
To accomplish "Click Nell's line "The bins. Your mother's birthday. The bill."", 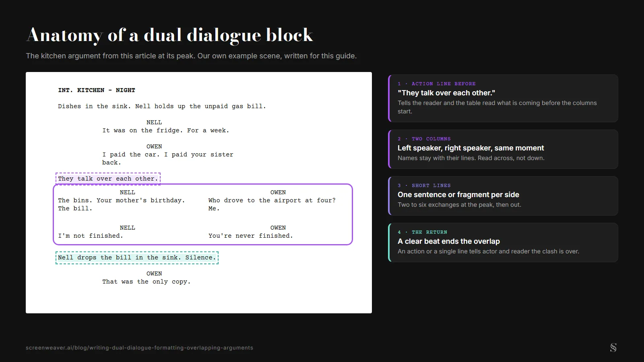I will click(121, 204).
